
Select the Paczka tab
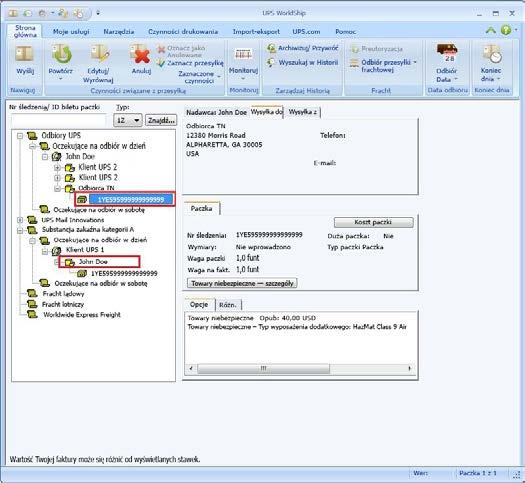(202, 209)
